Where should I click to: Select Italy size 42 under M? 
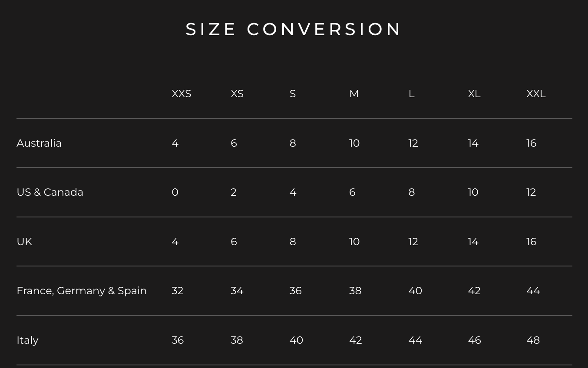point(356,340)
